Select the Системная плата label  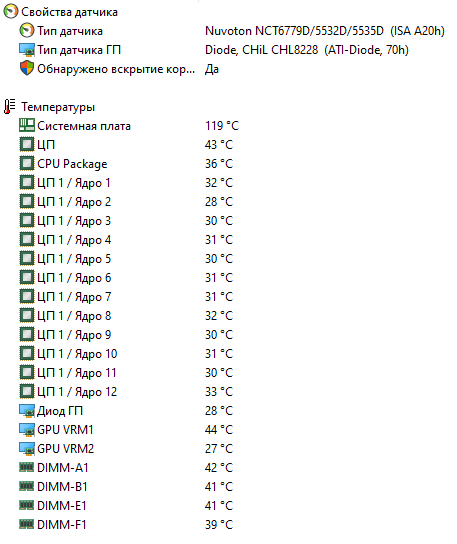(84, 126)
